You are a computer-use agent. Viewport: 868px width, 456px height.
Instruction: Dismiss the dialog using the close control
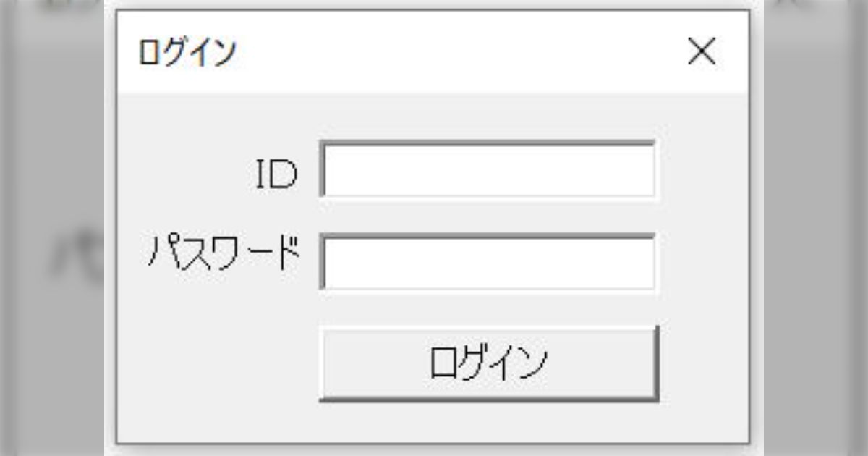(702, 51)
